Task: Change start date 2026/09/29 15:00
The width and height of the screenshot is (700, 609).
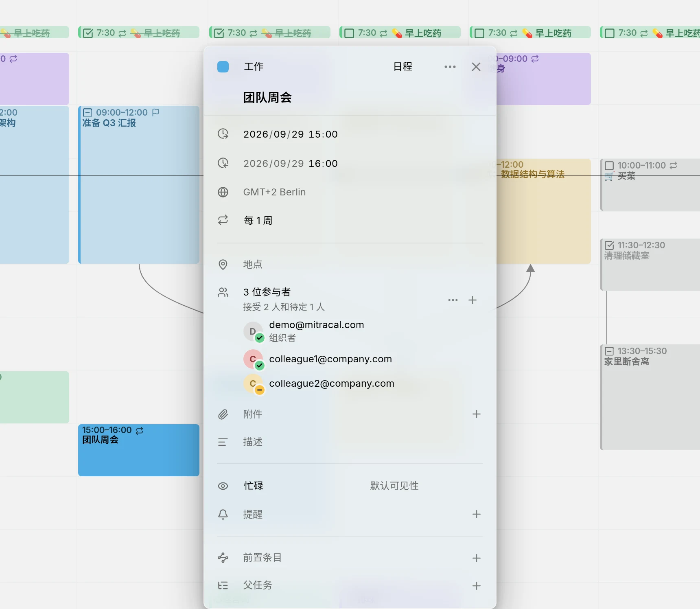Action: pyautogui.click(x=291, y=134)
